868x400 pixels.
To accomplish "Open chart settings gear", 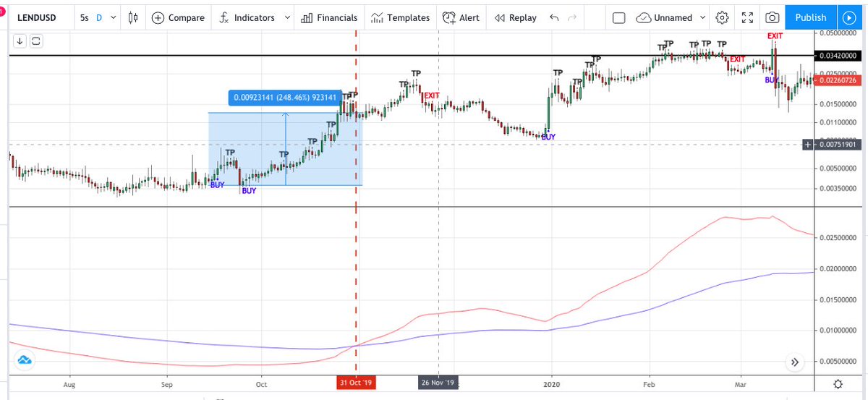I will pyautogui.click(x=722, y=17).
